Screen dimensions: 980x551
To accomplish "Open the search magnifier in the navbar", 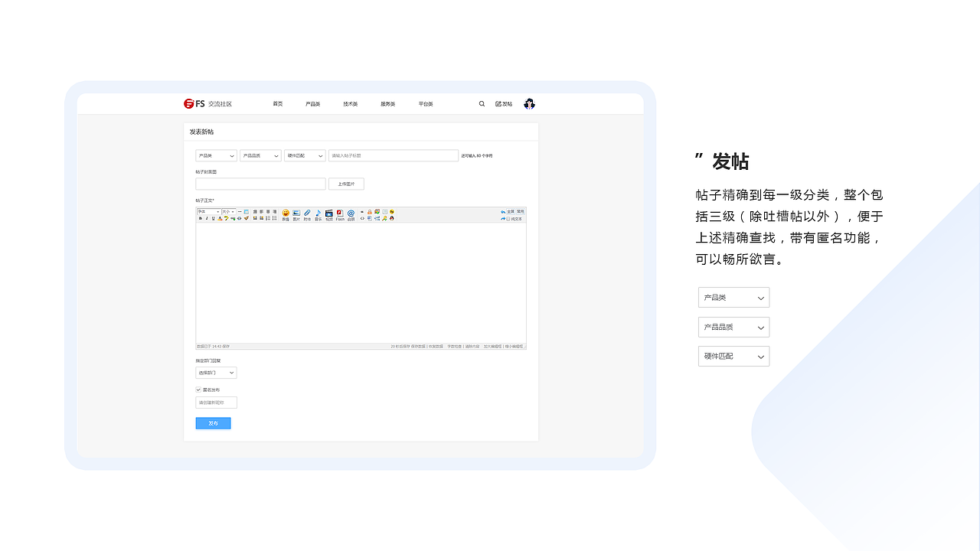I will (482, 103).
